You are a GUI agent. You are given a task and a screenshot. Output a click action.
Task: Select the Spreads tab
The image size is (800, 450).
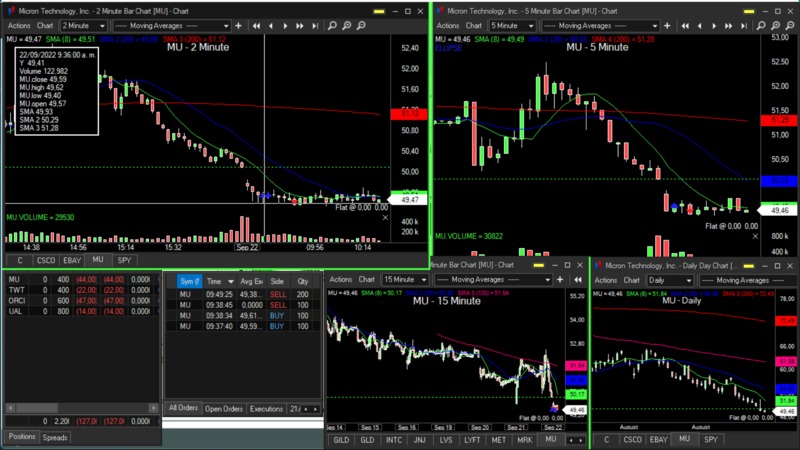click(x=55, y=437)
